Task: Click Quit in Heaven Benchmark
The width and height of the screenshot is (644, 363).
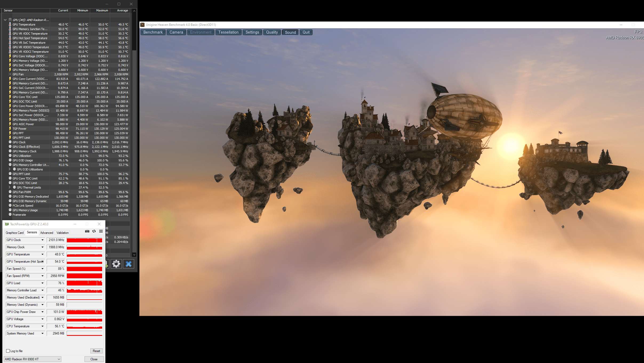Action: coord(306,32)
